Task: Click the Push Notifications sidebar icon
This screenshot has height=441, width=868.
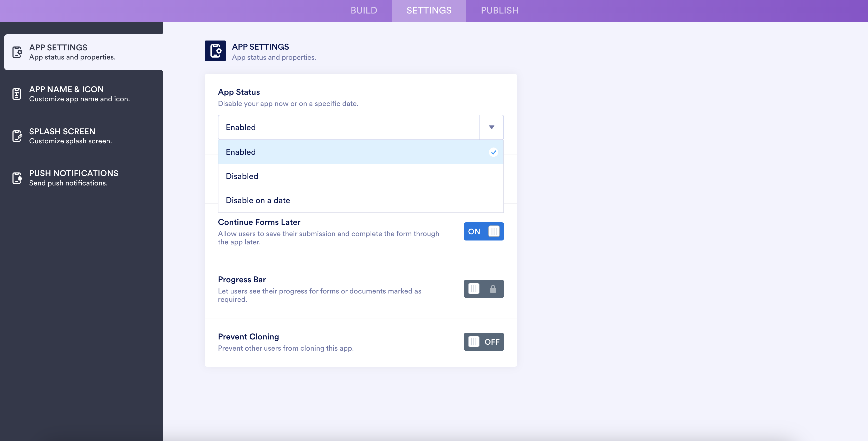Action: pyautogui.click(x=17, y=178)
